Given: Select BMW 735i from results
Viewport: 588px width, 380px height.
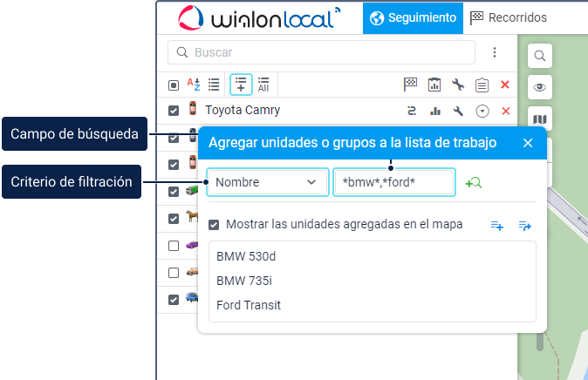Looking at the screenshot, I should click(x=244, y=281).
